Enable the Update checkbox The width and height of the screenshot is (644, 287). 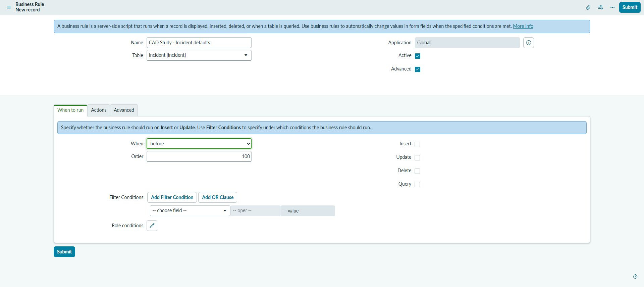point(417,157)
